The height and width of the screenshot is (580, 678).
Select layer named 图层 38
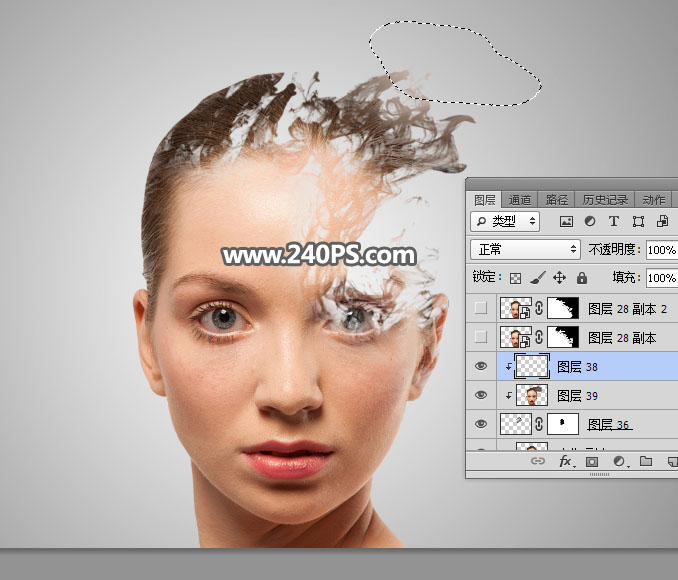tap(577, 367)
